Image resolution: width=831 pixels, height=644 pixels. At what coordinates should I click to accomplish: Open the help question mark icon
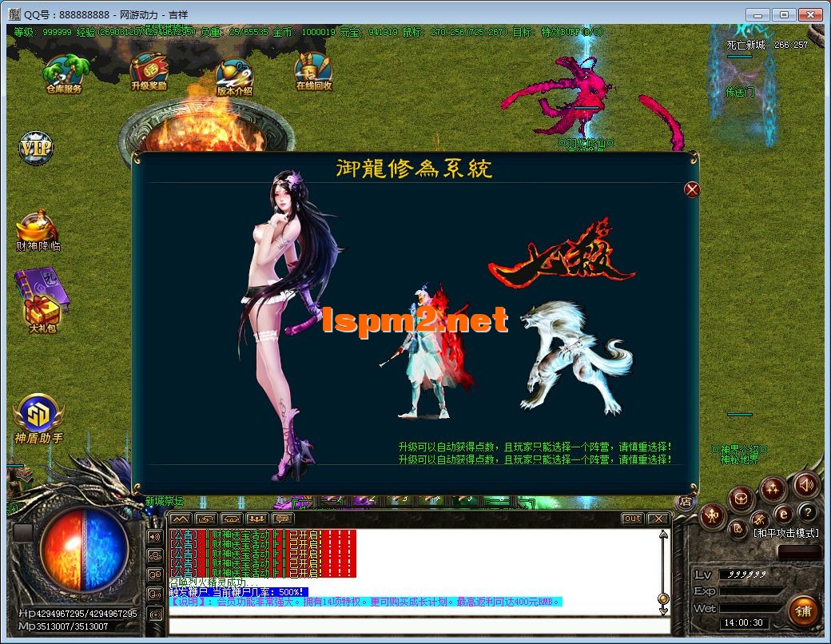pyautogui.click(x=808, y=512)
